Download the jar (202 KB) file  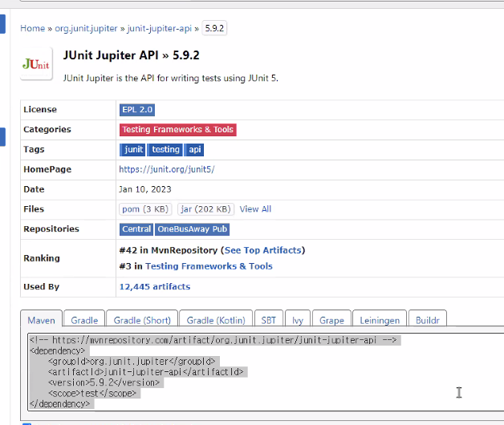tap(205, 209)
